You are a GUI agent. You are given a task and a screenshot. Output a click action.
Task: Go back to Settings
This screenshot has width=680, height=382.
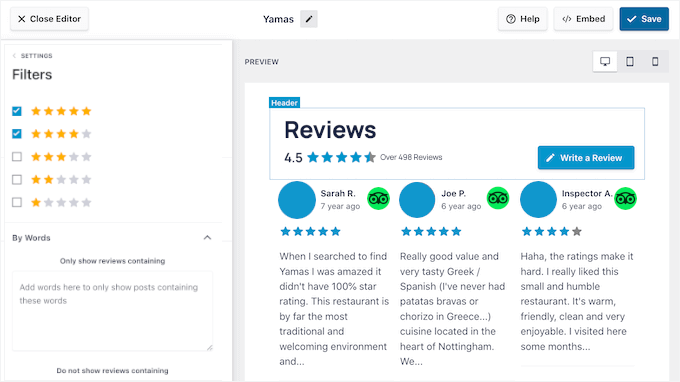tap(33, 56)
